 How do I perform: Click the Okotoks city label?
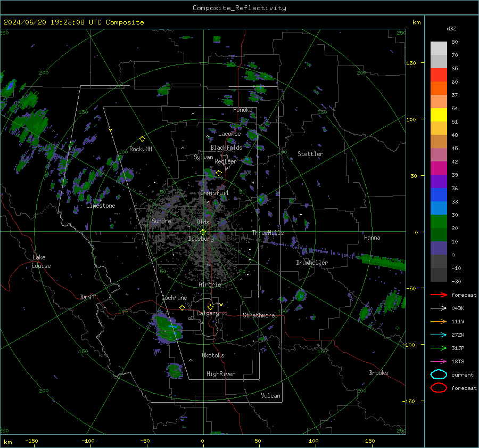pyautogui.click(x=213, y=355)
